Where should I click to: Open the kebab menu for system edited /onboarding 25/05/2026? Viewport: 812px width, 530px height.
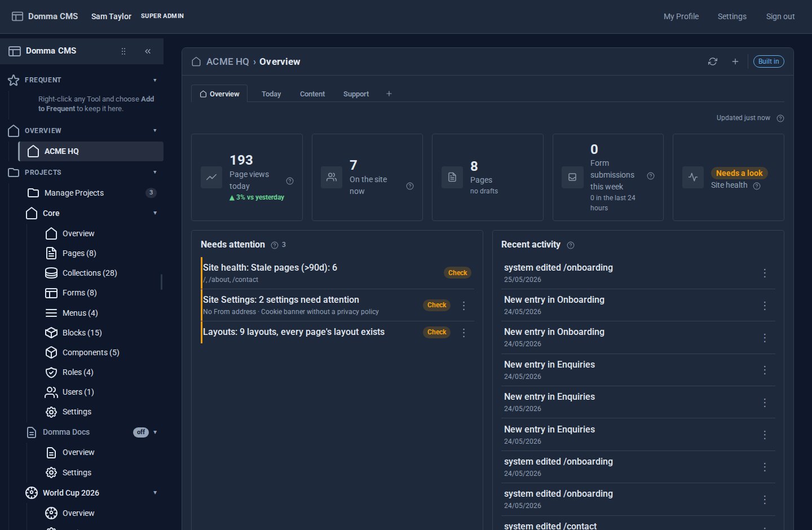(x=765, y=273)
